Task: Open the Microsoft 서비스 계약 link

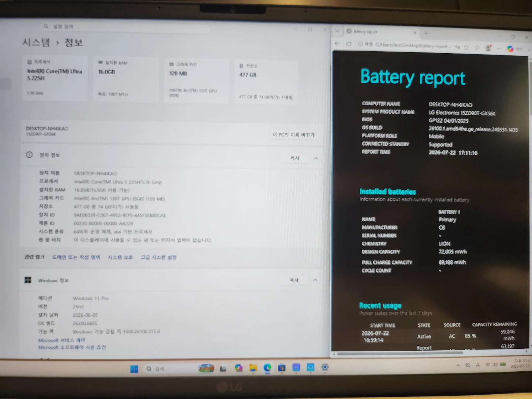Action: point(62,340)
